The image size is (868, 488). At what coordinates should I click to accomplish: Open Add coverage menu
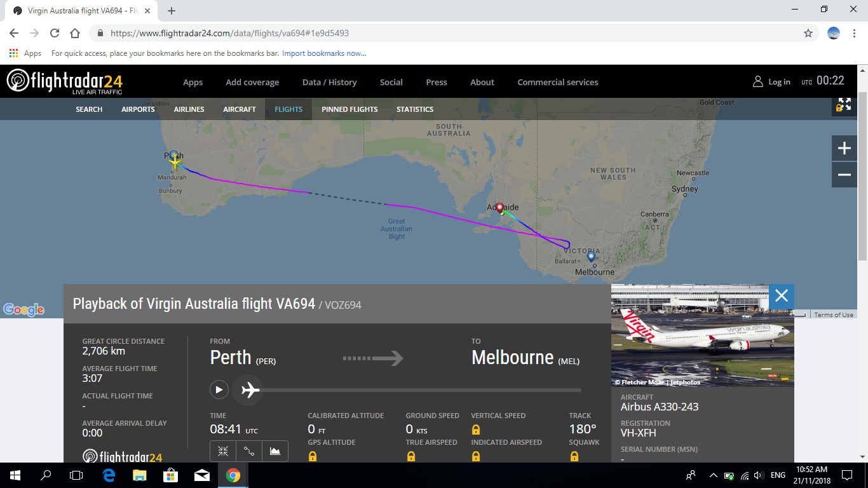[252, 82]
